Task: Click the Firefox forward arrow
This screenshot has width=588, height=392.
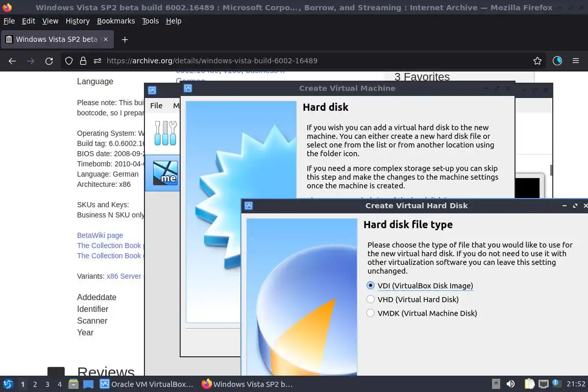Action: tap(31, 61)
